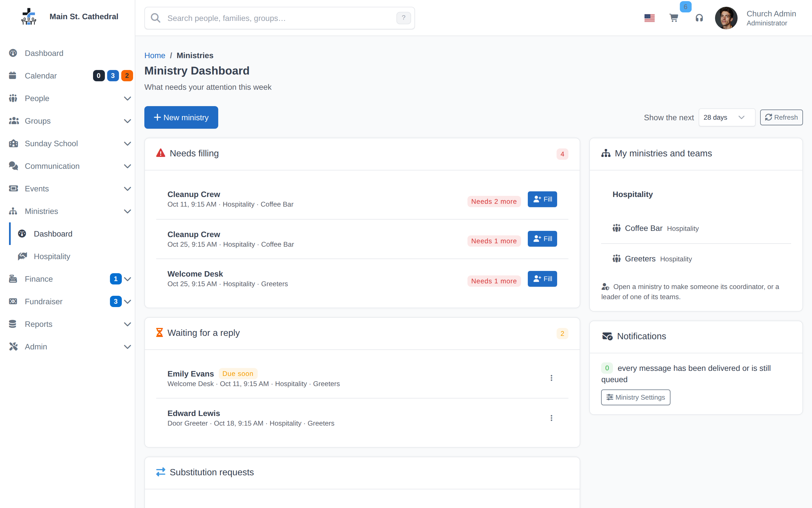Click the Sunday School building icon

click(14, 143)
